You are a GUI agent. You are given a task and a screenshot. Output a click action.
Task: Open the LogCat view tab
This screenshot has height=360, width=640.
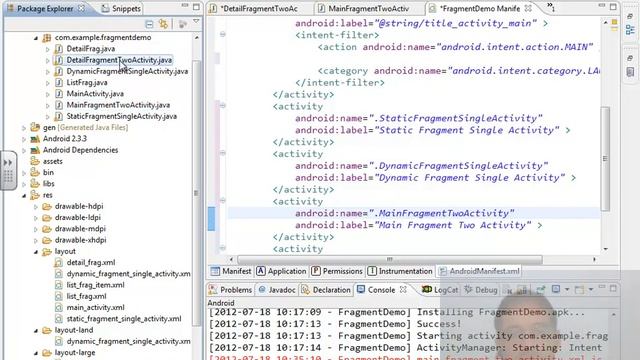coord(440,290)
